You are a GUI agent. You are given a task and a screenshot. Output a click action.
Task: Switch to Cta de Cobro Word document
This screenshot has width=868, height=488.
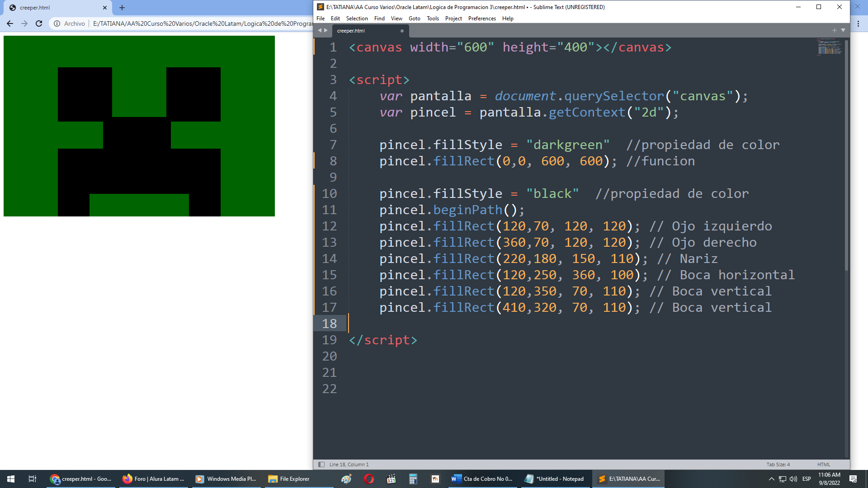point(482,479)
